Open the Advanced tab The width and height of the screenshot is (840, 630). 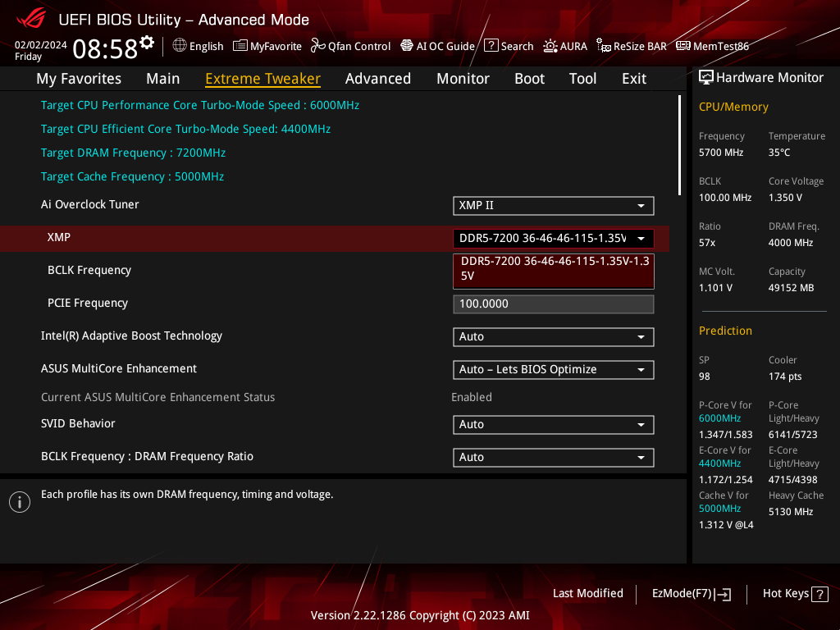click(377, 79)
